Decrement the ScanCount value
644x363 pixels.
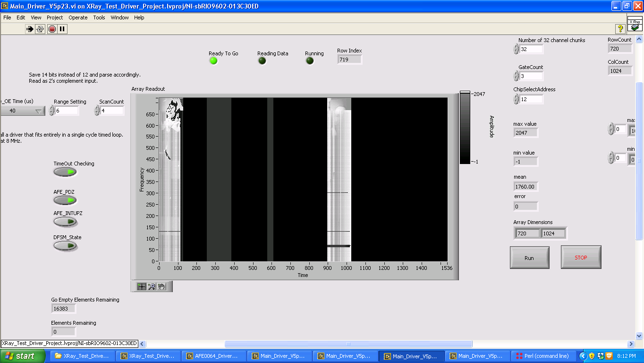click(x=97, y=112)
